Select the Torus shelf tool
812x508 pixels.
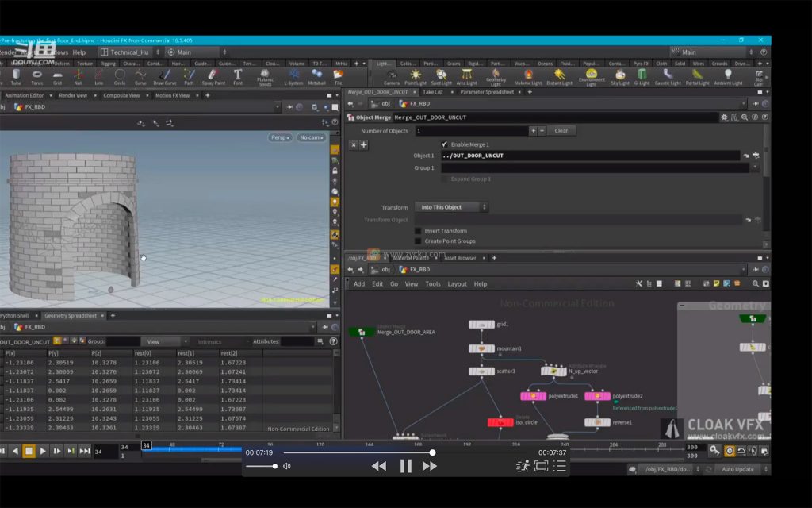[36, 76]
